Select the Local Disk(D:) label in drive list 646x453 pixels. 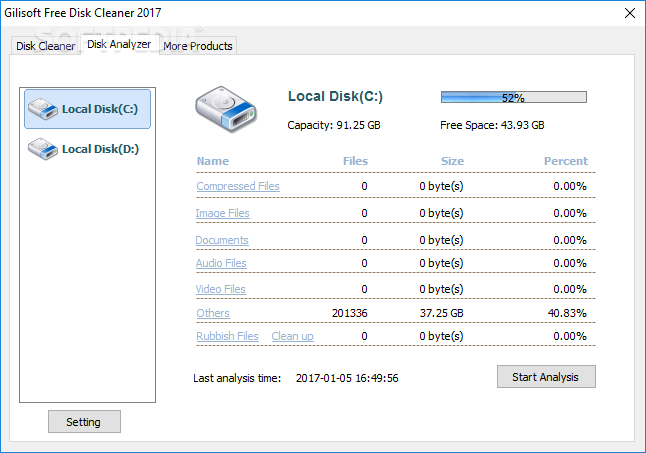tap(101, 149)
